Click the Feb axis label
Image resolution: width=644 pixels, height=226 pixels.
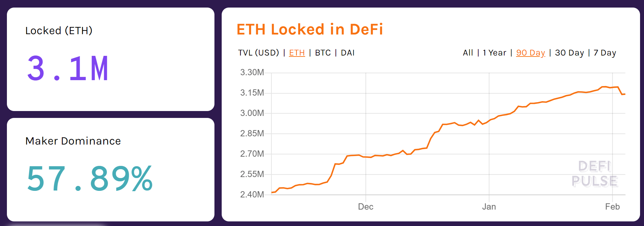pos(612,207)
